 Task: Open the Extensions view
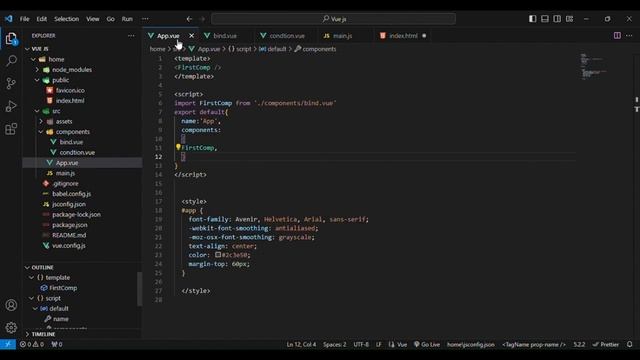pos(11,129)
